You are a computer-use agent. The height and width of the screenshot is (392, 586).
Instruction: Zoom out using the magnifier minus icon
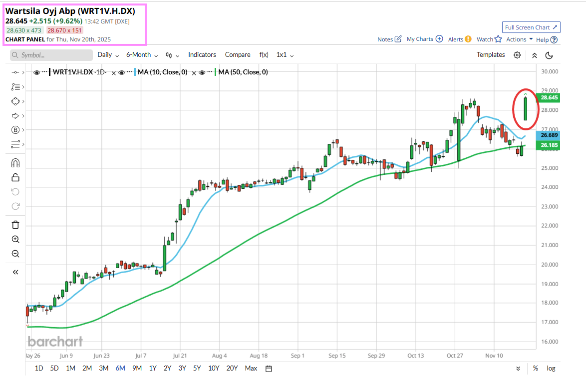coord(15,254)
